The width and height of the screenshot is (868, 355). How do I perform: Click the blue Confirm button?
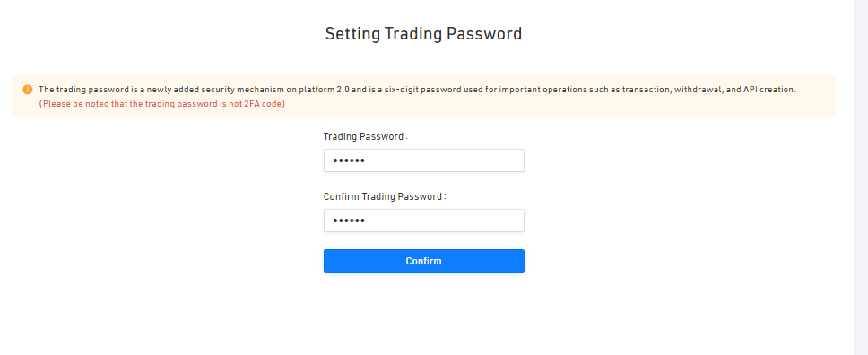[423, 261]
